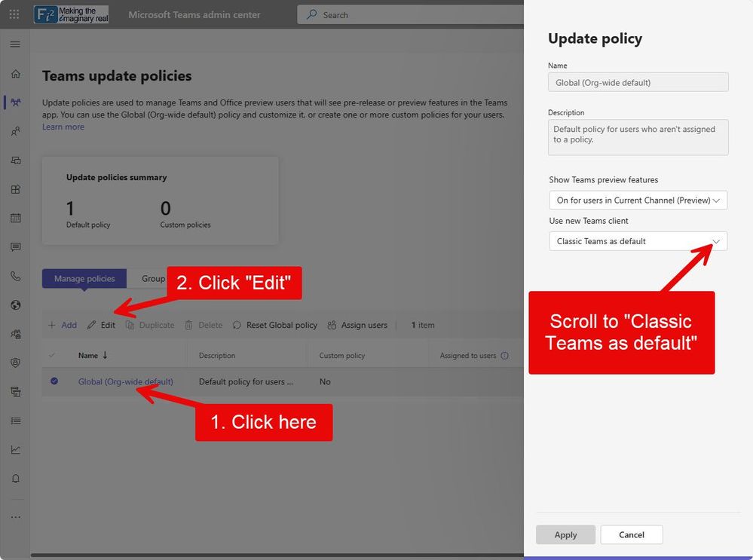Open Users section icon in sidebar

15,131
